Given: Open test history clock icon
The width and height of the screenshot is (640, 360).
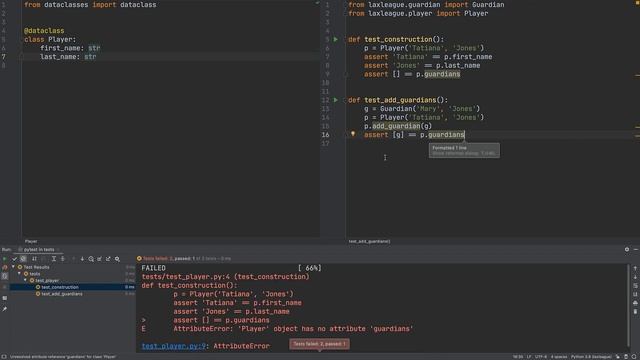Looking at the screenshot, I should [91, 259].
